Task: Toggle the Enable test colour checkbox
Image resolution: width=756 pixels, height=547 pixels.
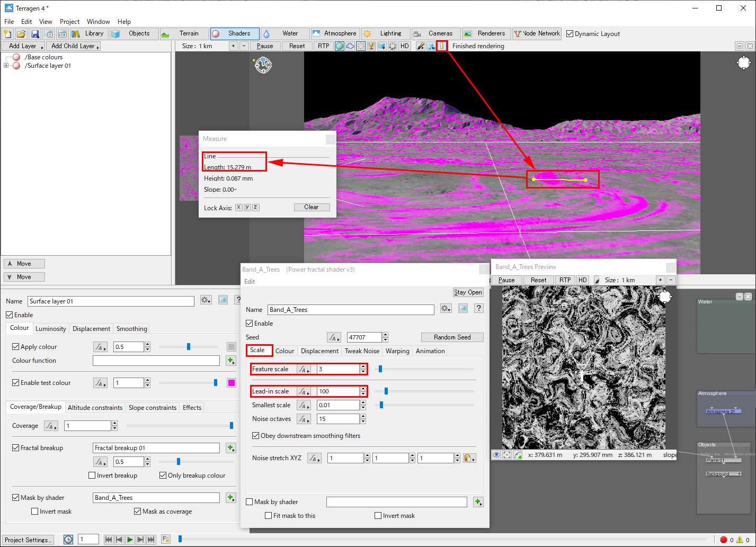Action: click(x=16, y=383)
